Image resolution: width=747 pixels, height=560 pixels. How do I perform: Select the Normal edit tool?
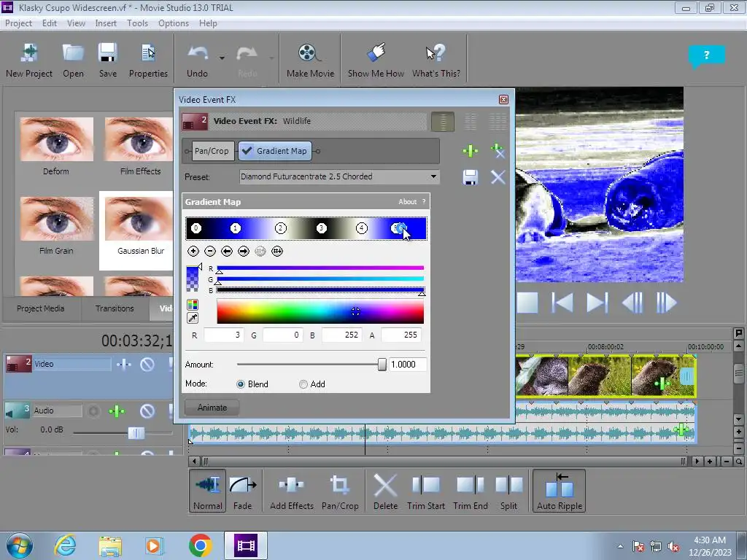207,491
